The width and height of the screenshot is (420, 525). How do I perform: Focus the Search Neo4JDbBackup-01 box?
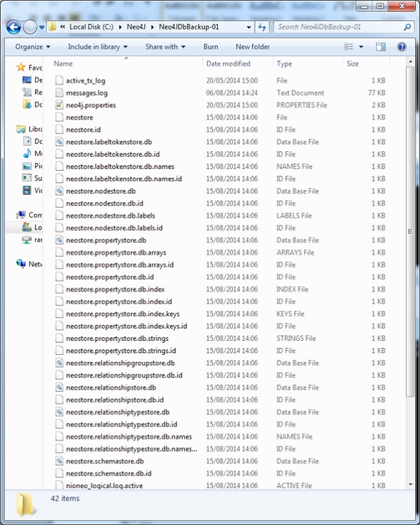tap(342, 27)
